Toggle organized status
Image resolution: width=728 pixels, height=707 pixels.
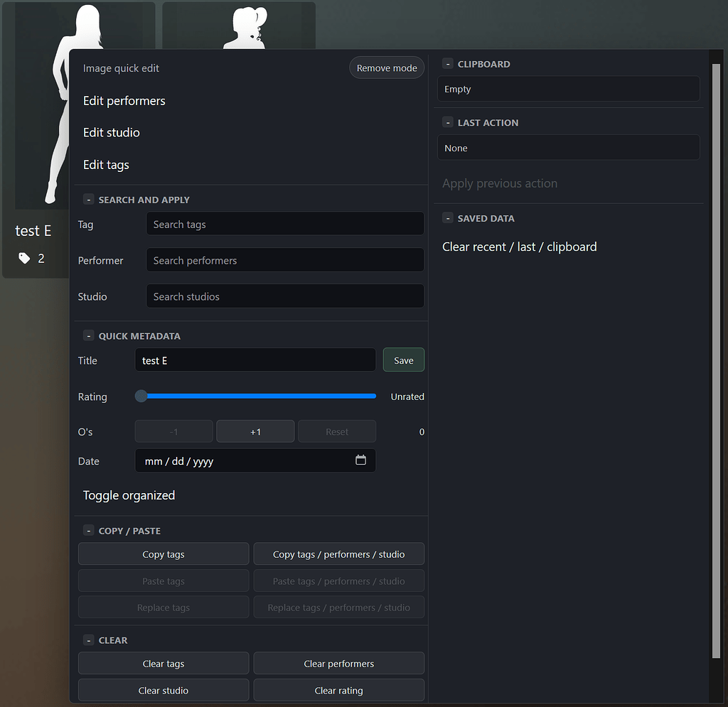tap(129, 495)
